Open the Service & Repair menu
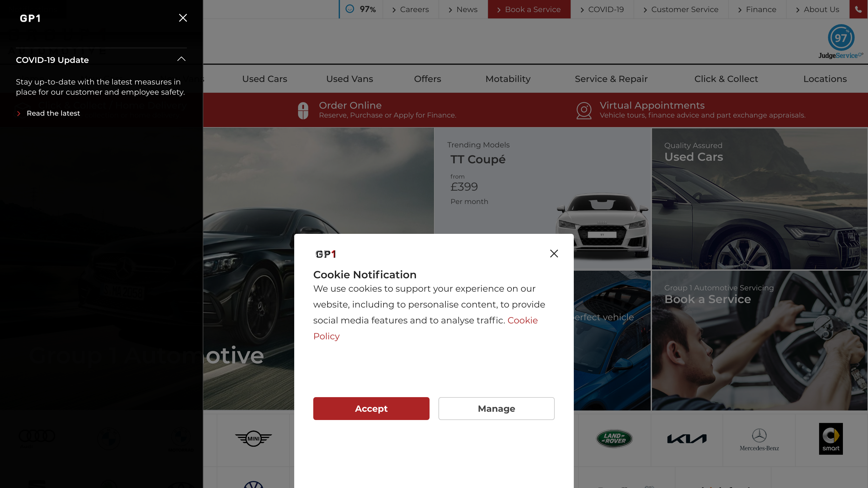This screenshot has height=488, width=868. (611, 79)
